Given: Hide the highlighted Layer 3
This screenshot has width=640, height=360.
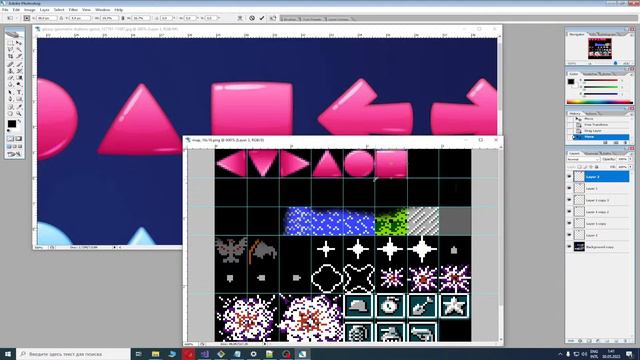Looking at the screenshot, I should [x=569, y=176].
